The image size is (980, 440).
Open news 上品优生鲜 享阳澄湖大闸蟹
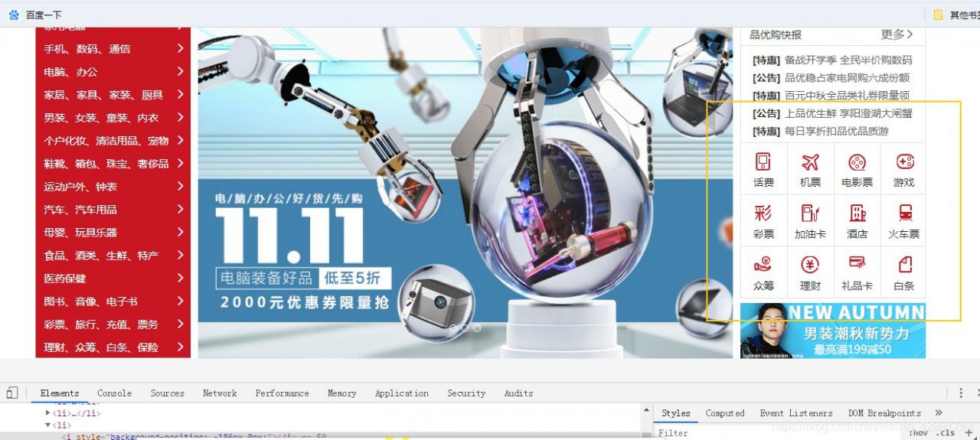848,113
